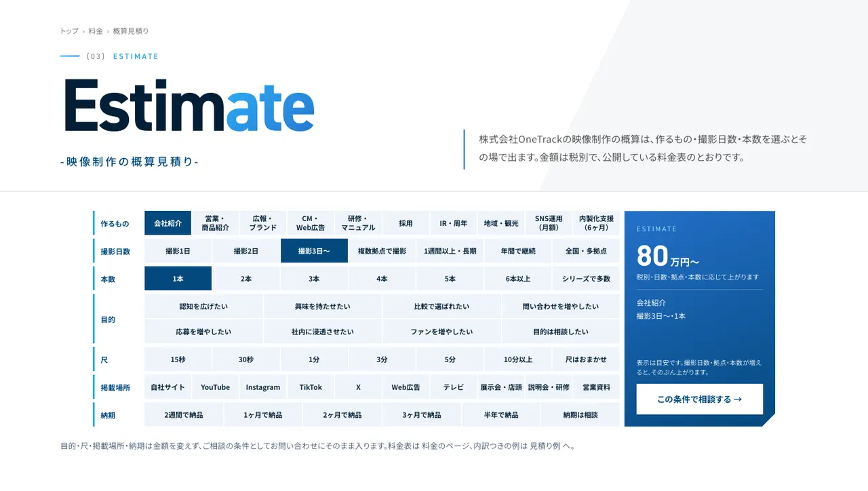The width and height of the screenshot is (868, 491).
Task: Choose 営業・商品紹介 as the video type
Action: 216,223
